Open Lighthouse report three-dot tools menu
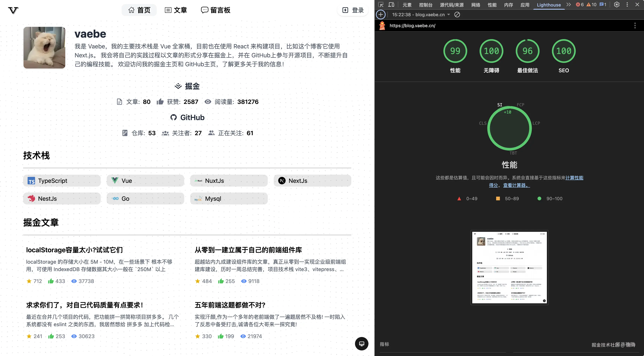 [x=635, y=26]
